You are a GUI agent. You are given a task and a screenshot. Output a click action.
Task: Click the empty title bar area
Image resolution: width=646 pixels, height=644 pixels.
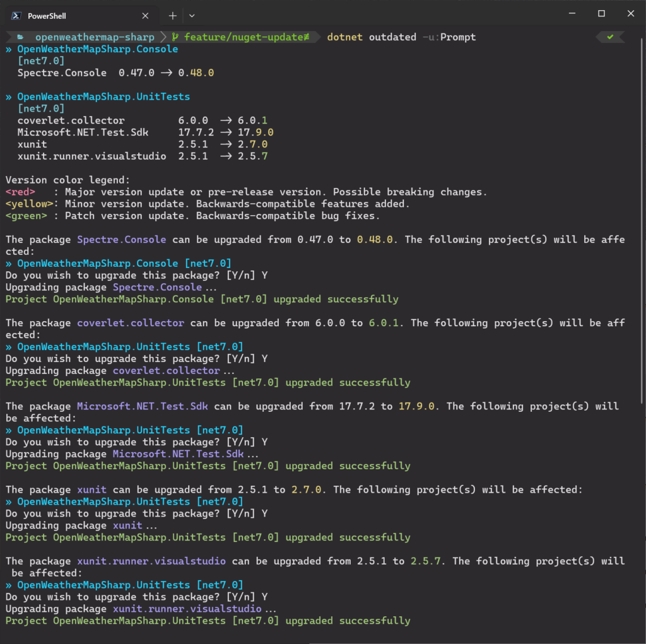379,14
